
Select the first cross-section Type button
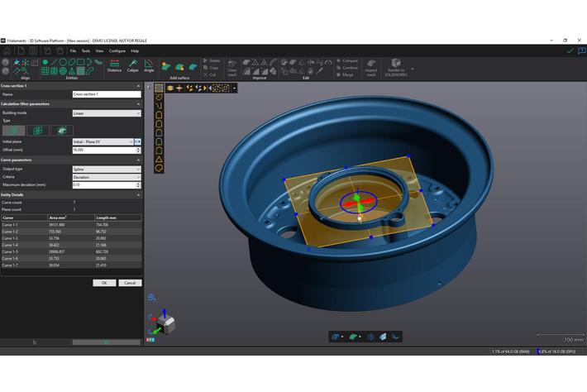coord(13,131)
